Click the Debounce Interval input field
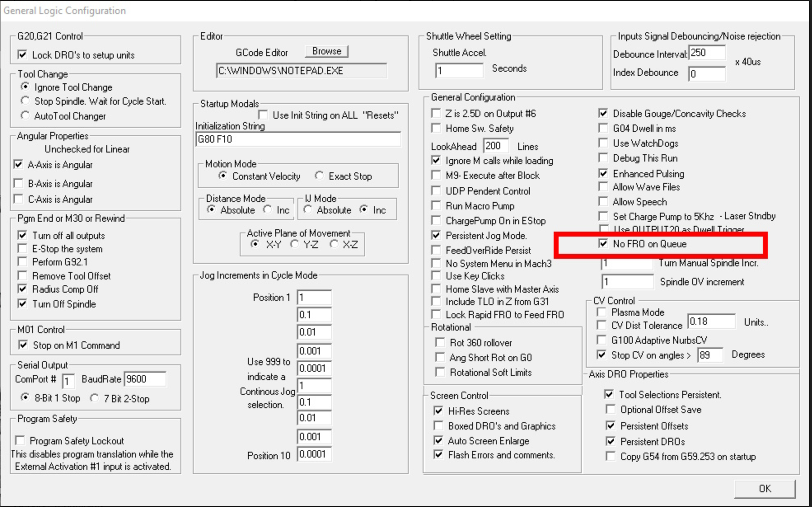812x507 pixels. click(x=706, y=53)
